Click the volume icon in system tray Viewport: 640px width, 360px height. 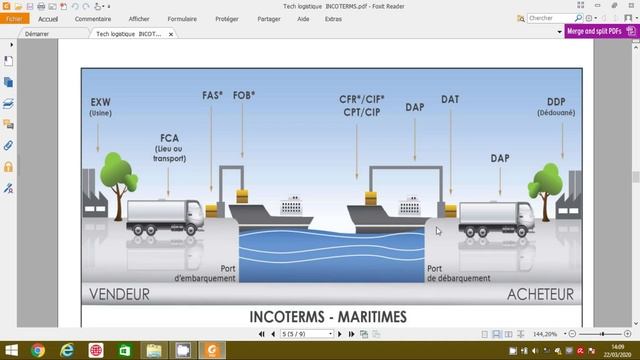tap(535, 351)
